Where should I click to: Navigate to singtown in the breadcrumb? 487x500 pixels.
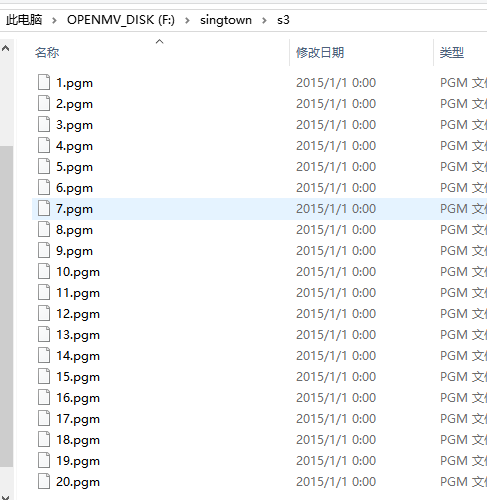(226, 20)
